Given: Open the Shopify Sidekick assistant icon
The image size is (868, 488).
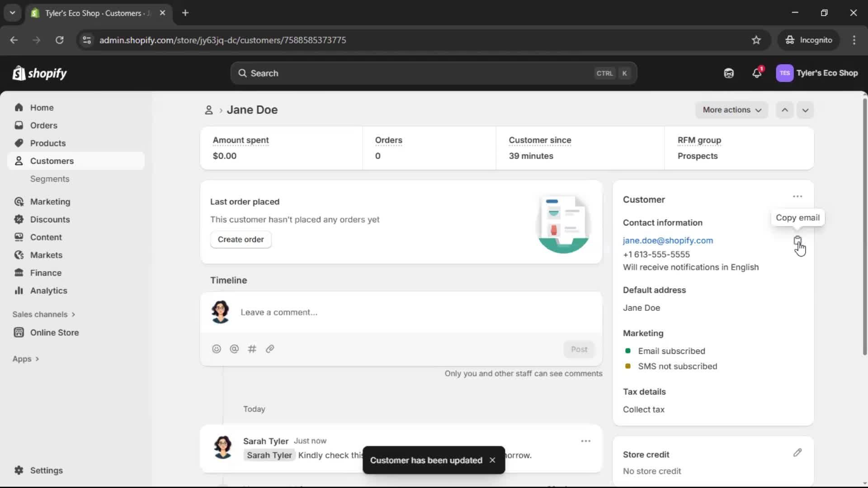Looking at the screenshot, I should (x=729, y=73).
